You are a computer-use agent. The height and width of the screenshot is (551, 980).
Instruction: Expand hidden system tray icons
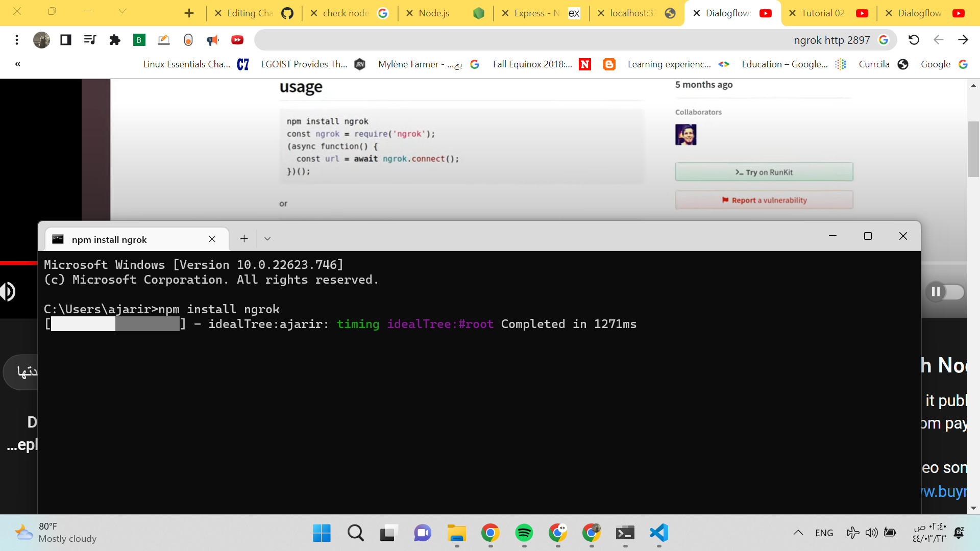(x=799, y=532)
